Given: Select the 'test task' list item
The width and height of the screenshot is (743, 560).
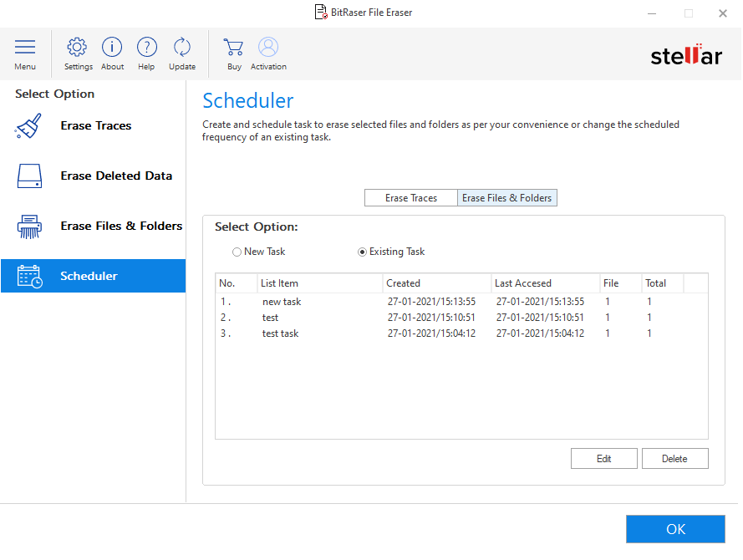Looking at the screenshot, I should point(280,333).
